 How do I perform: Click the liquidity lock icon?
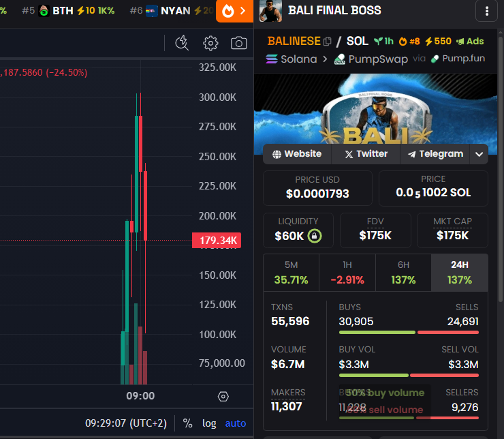pyautogui.click(x=315, y=236)
